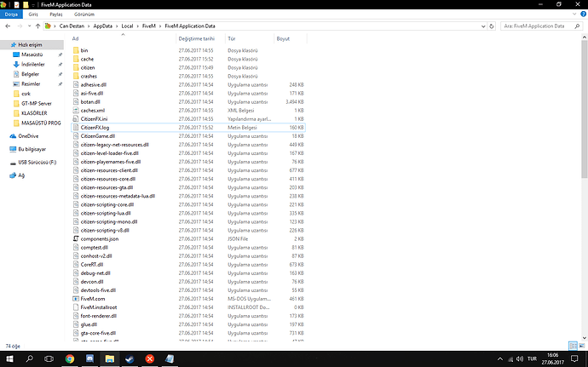Select Local in the address path

coord(127,26)
